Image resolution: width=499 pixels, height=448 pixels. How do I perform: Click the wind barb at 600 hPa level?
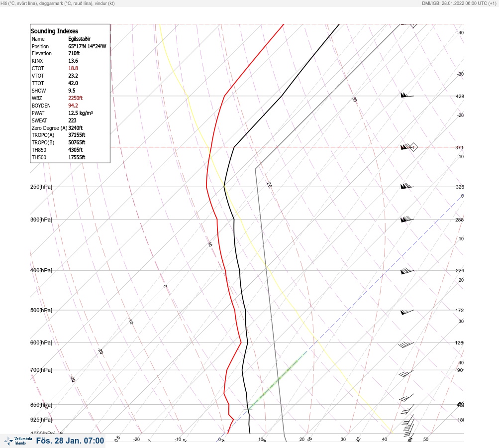click(406, 344)
